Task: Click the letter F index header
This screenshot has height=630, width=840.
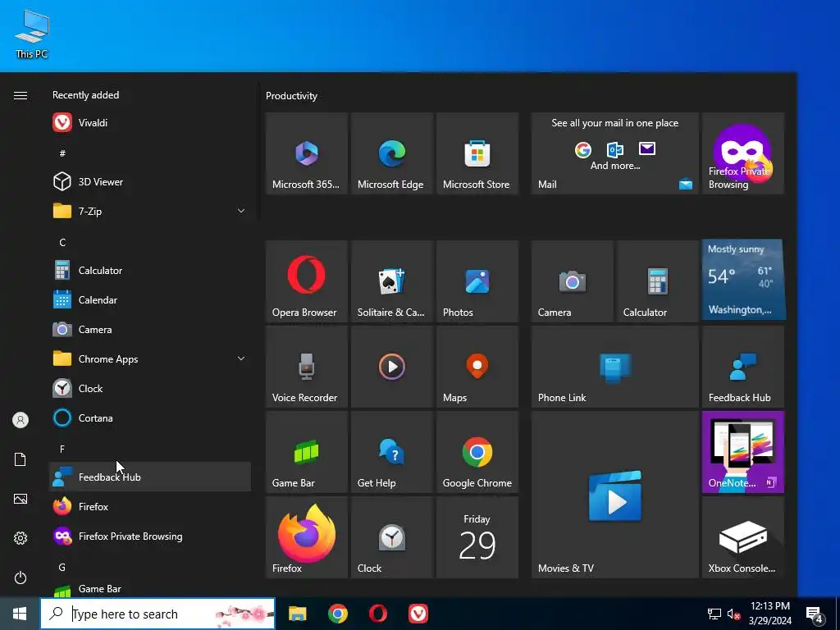Action: pos(62,449)
